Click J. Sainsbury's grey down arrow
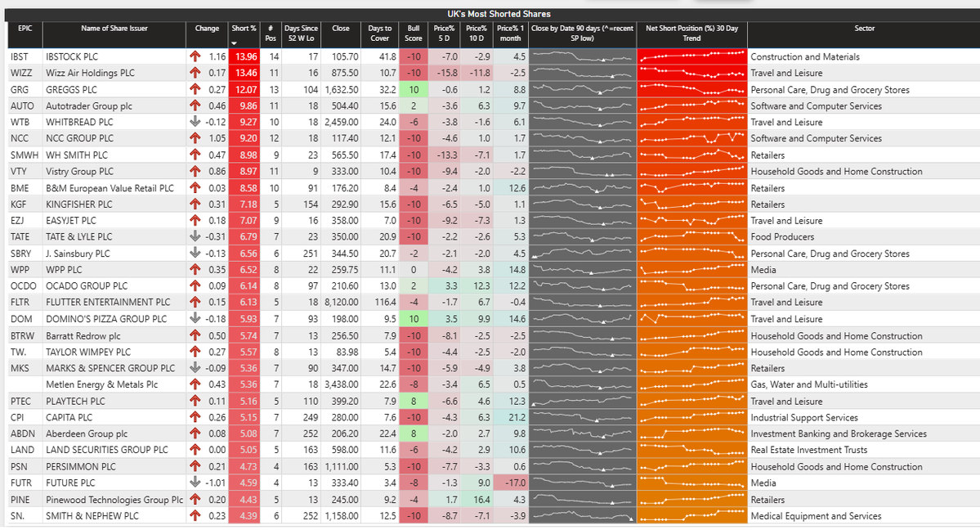980x530 pixels. pyautogui.click(x=196, y=254)
